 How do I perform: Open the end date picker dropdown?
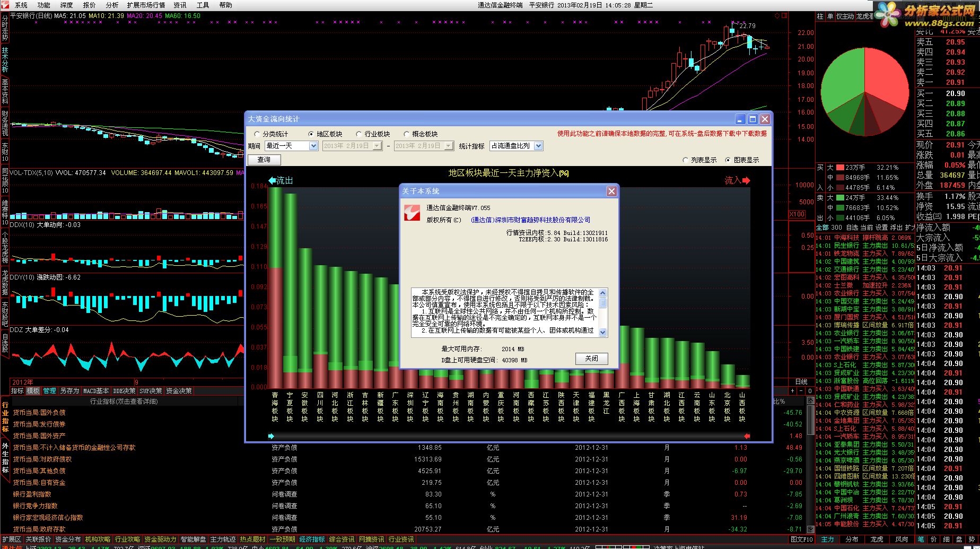pyautogui.click(x=449, y=146)
